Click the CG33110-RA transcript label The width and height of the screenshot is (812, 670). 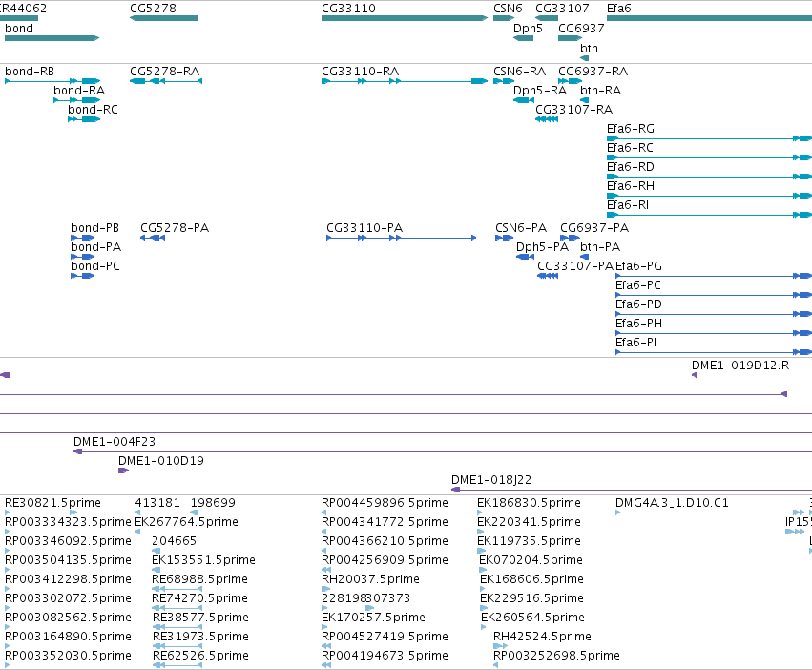pos(360,72)
